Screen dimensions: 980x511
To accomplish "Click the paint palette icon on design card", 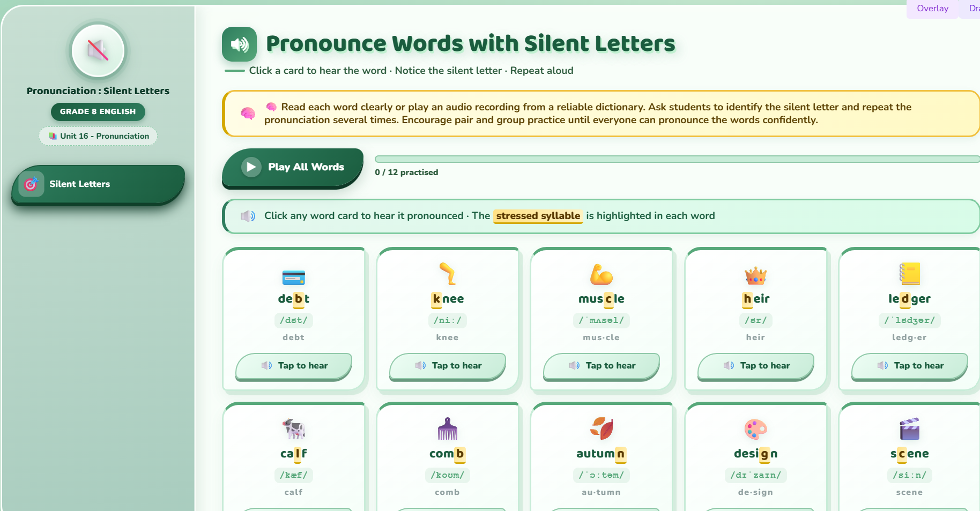I will point(755,429).
